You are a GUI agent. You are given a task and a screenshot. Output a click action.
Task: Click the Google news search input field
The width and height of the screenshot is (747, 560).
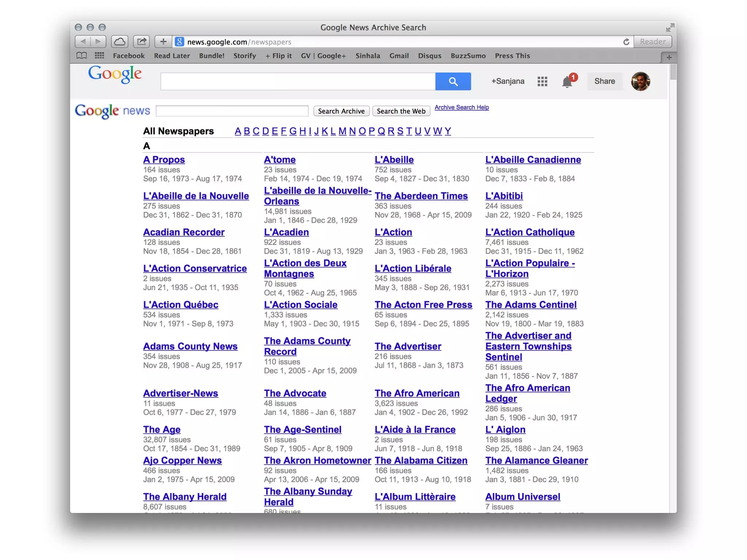pos(232,111)
